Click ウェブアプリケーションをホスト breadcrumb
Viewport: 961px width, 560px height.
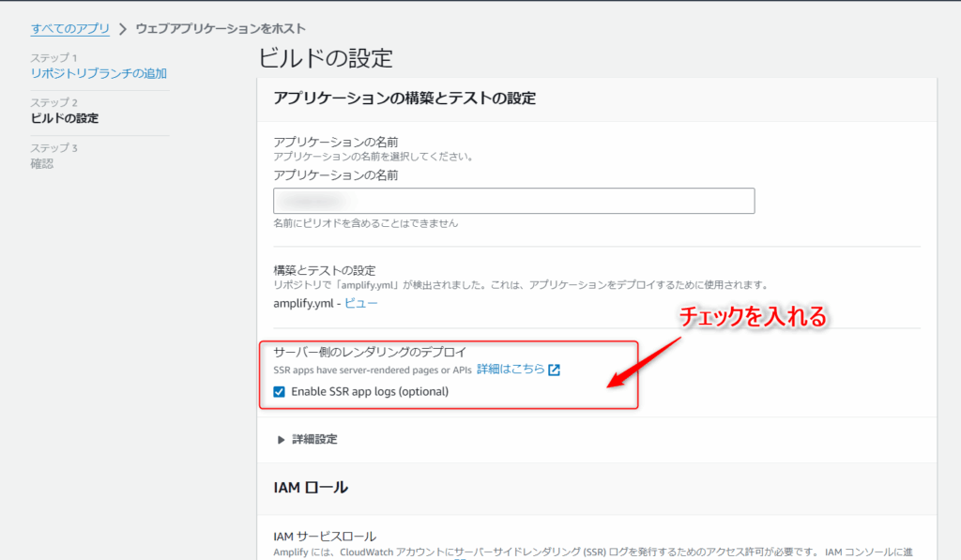[x=221, y=29]
